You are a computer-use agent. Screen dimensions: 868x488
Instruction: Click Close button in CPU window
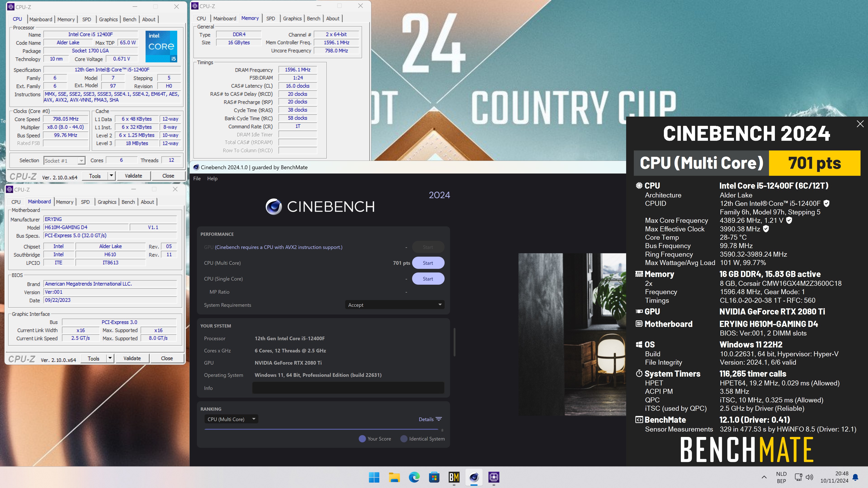[168, 176]
